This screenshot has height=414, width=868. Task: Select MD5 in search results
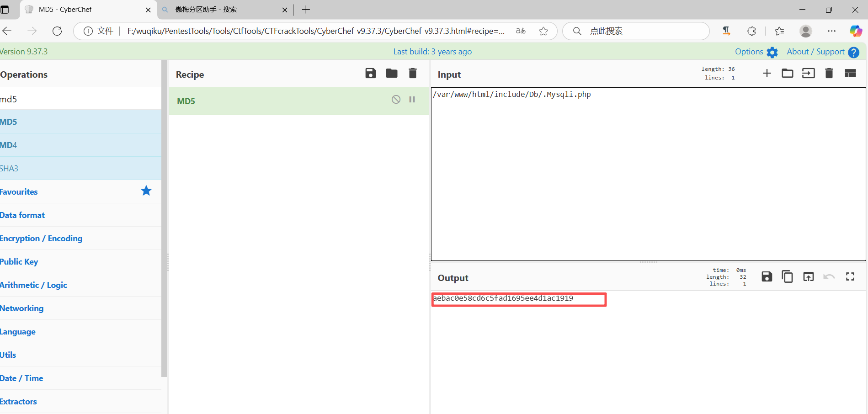[80, 122]
